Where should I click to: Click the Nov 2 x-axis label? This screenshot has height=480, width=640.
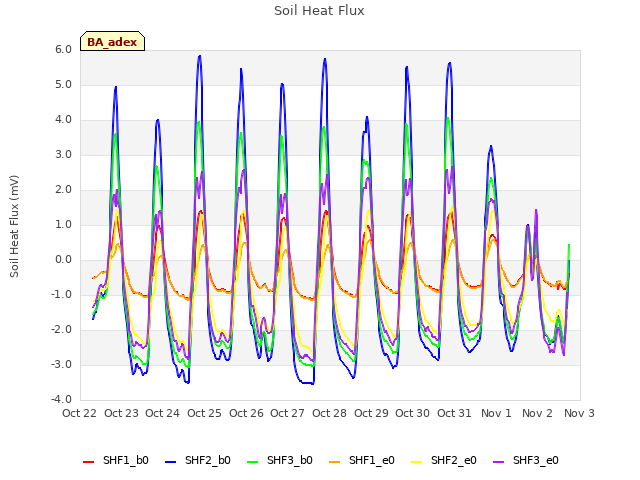click(537, 413)
